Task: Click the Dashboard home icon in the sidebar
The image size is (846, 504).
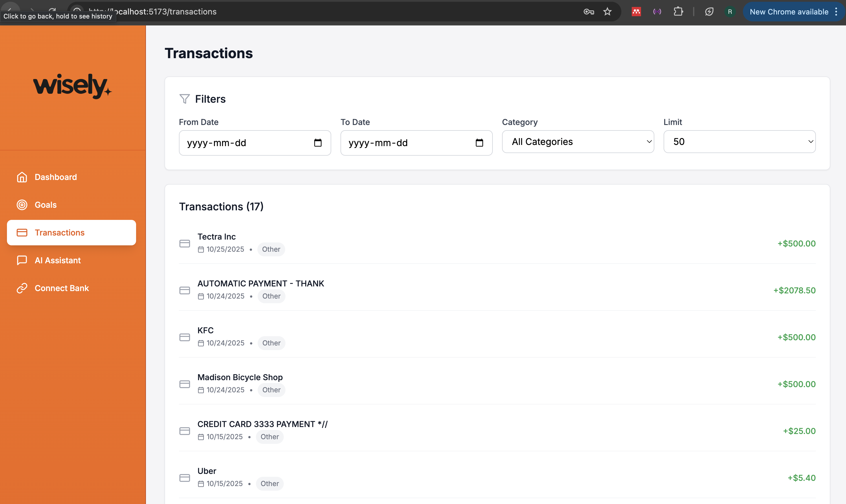Action: 22,177
